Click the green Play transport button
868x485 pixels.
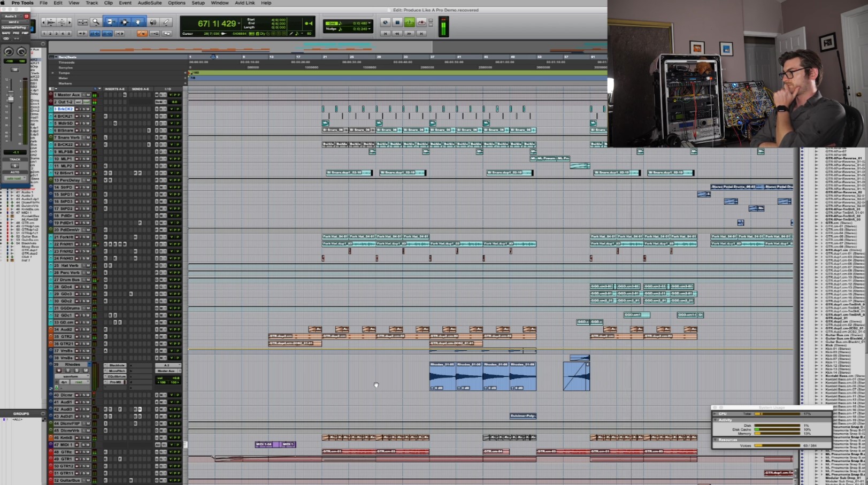[x=409, y=22]
